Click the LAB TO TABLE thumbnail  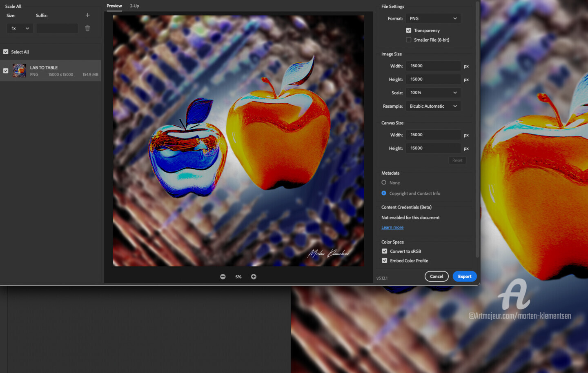pyautogui.click(x=19, y=71)
